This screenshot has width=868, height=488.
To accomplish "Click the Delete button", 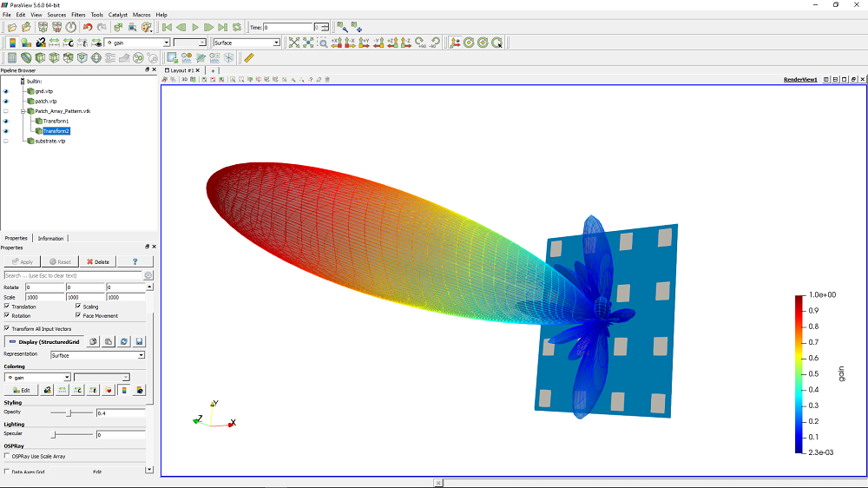I will click(x=97, y=261).
